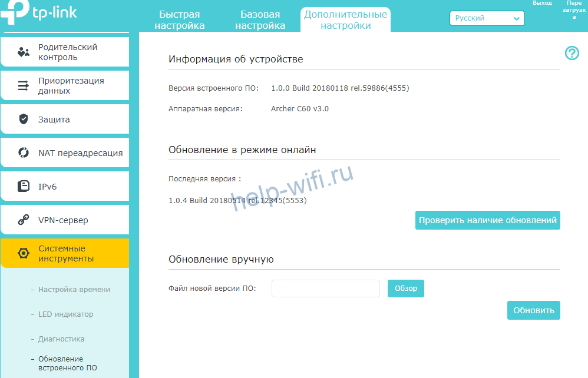The width and height of the screenshot is (588, 378).
Task: Click the Выход logout link
Action: click(x=542, y=4)
